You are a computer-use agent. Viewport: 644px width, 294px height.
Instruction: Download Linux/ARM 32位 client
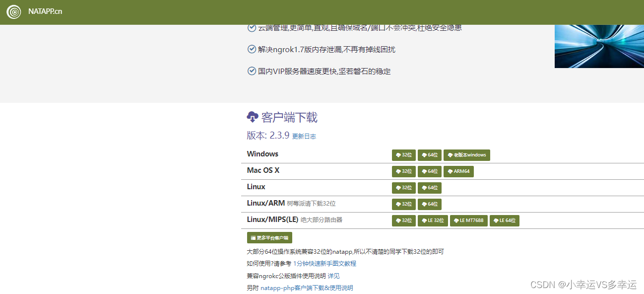pyautogui.click(x=404, y=204)
